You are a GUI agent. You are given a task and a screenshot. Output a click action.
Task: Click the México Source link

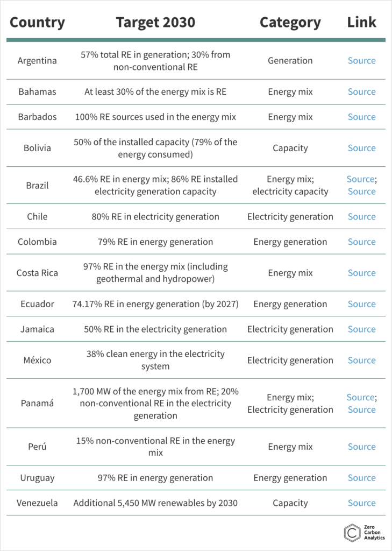click(361, 361)
